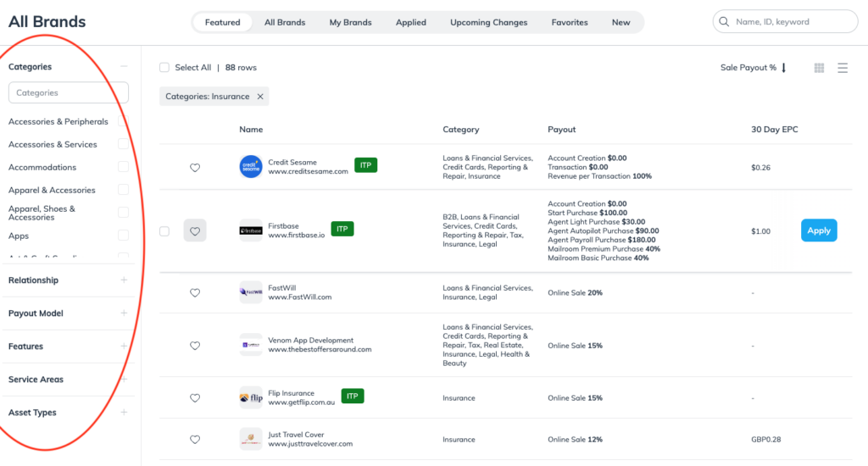Switch to list view icon
The width and height of the screenshot is (868, 466).
[x=843, y=68]
